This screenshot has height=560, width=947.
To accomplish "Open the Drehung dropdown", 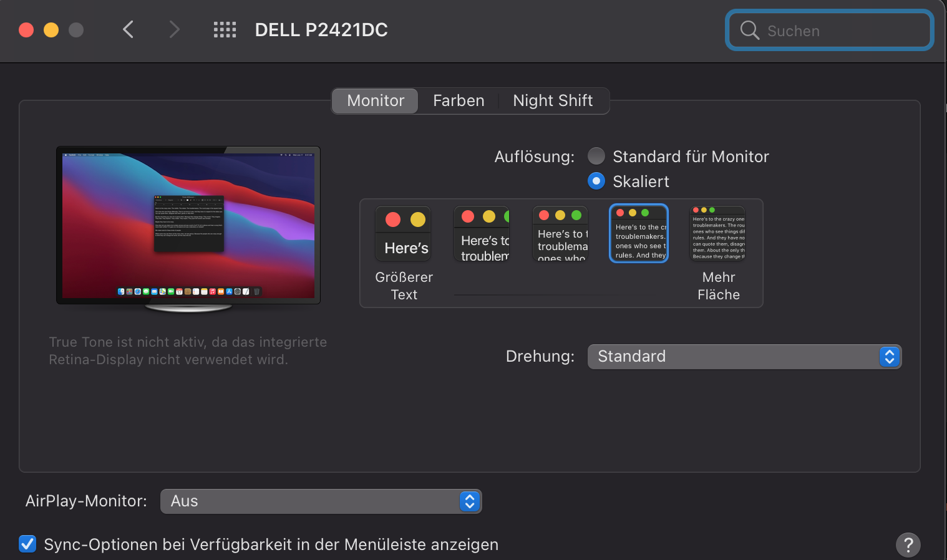I will (744, 357).
